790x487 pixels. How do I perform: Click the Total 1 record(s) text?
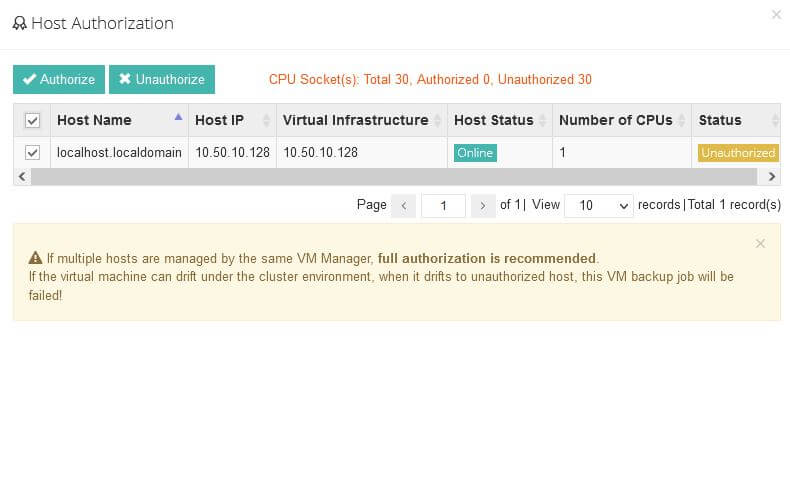point(734,204)
